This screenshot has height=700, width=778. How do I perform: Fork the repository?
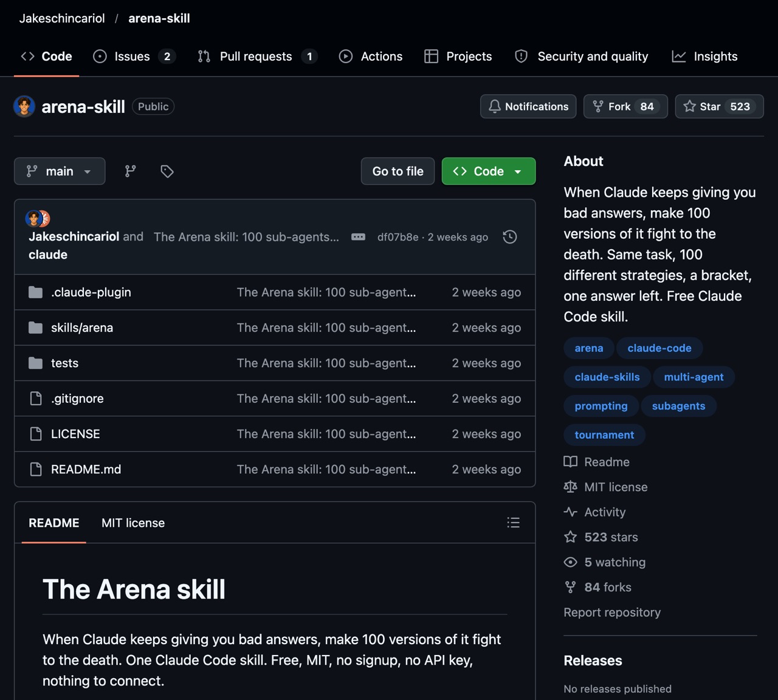(x=625, y=106)
